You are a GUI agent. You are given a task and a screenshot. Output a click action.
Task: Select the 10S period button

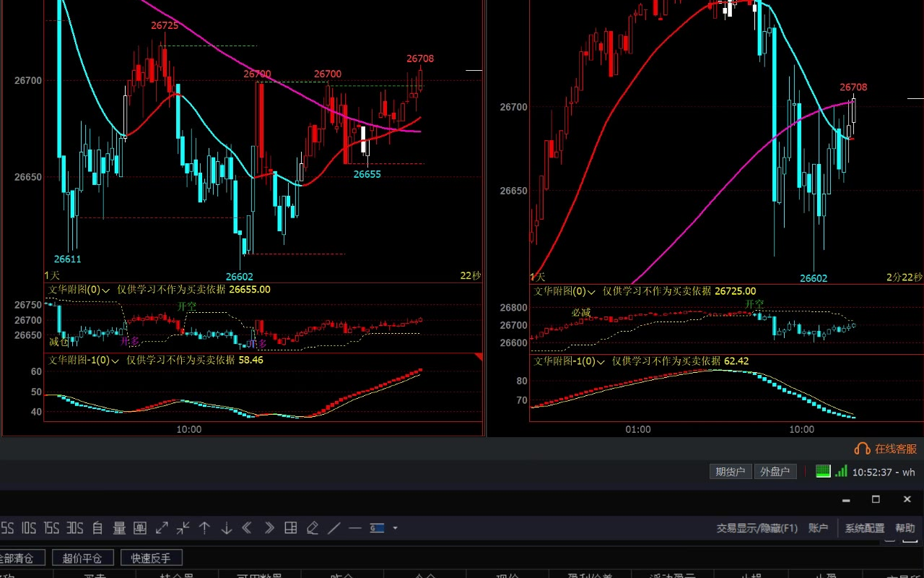29,528
